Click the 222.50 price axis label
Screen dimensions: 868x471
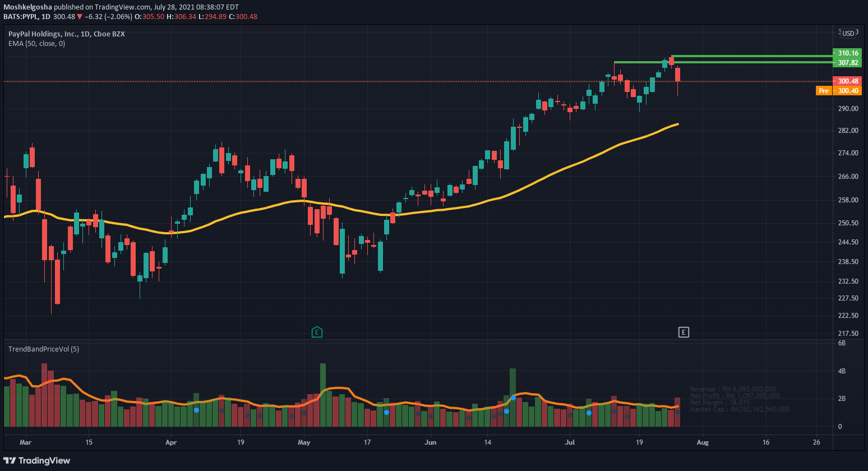point(848,316)
